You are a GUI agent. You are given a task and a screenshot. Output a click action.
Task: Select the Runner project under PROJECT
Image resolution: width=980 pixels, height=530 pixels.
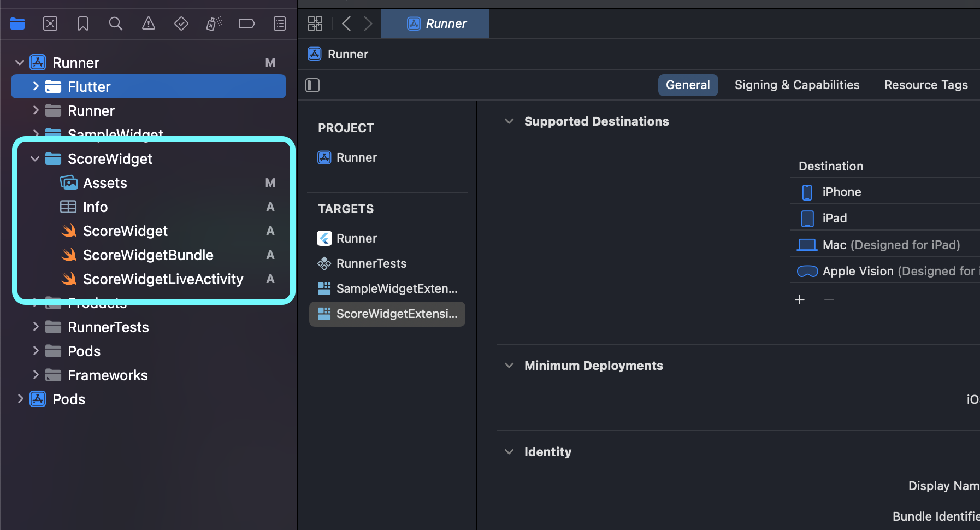[x=387, y=157]
